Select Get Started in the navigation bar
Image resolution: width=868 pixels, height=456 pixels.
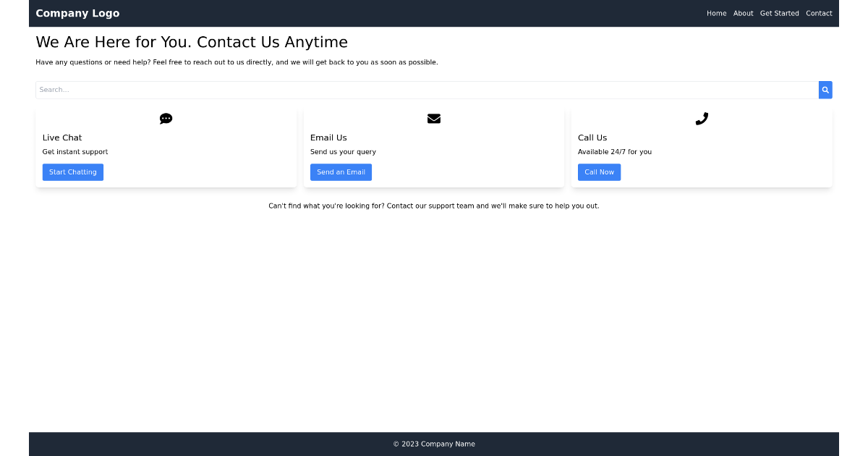tap(779, 13)
